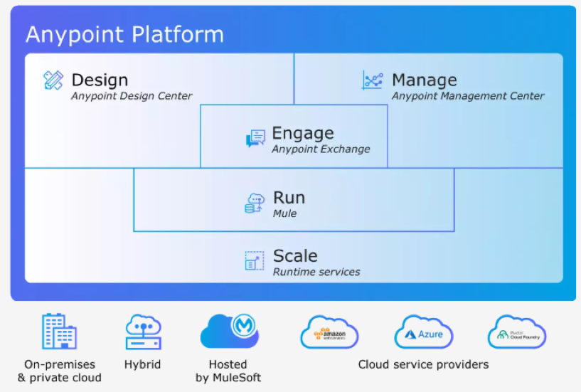Click the Anypoint Management Center subtitle
The height and width of the screenshot is (392, 581).
click(468, 96)
